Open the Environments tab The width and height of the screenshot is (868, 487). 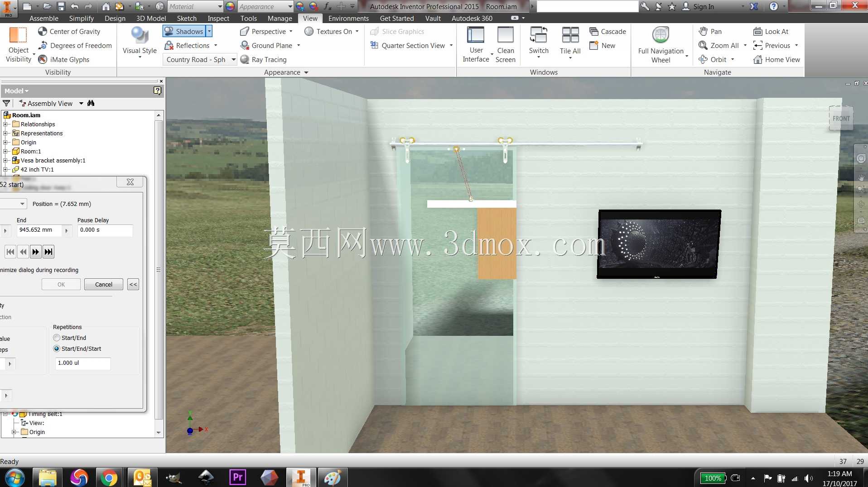[x=348, y=18]
